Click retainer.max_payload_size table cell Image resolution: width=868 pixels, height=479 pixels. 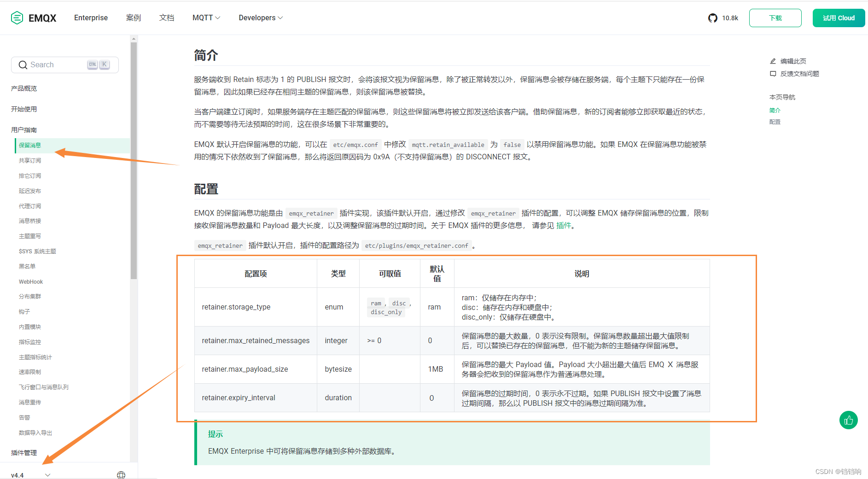tap(256, 369)
